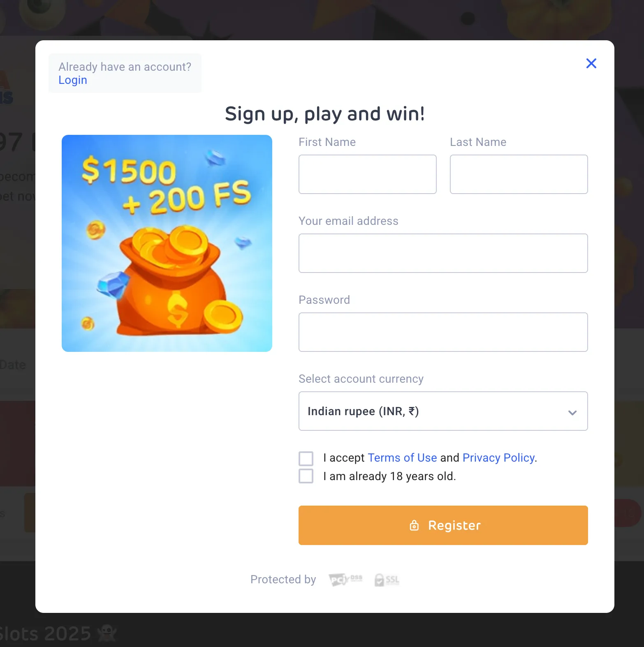Open the Login link
The height and width of the screenshot is (647, 644).
coord(73,80)
